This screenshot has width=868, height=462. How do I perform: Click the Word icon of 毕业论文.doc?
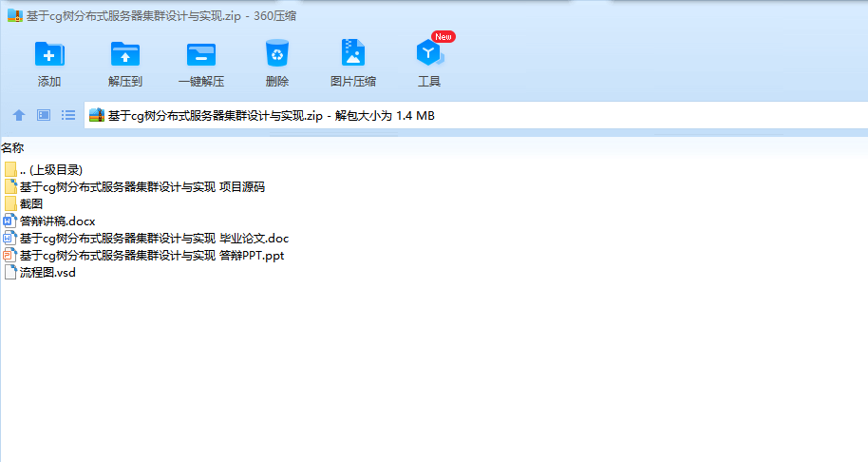coord(9,239)
